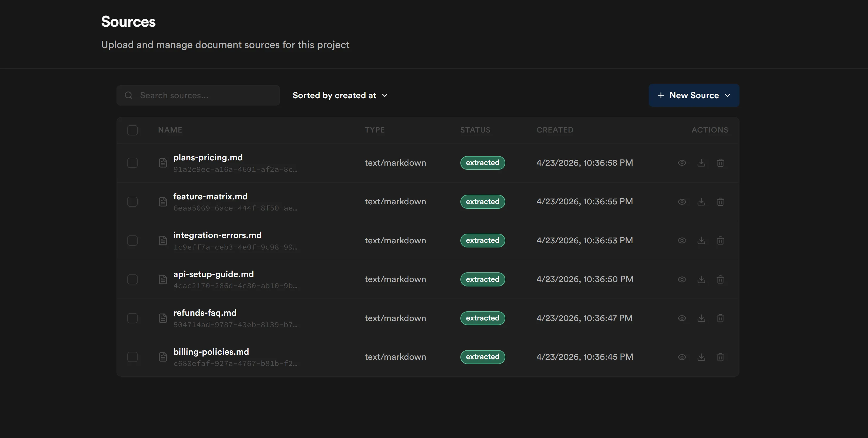Click timestamp 4/23/2026, 10:36:45 PM
Screen dimensions: 868x438
585,357
